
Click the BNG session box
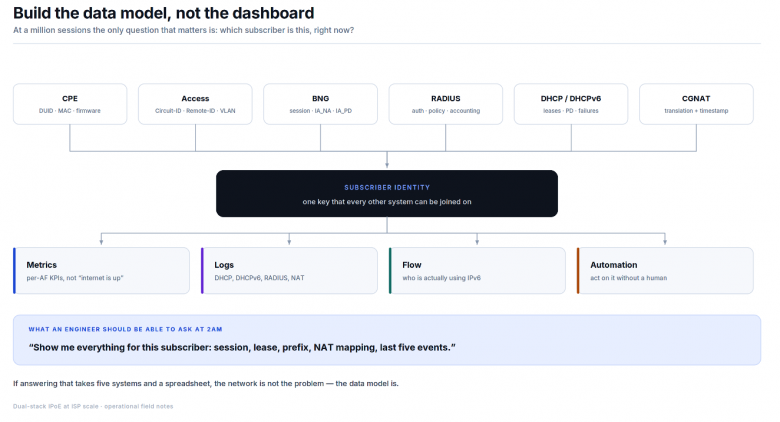point(320,104)
